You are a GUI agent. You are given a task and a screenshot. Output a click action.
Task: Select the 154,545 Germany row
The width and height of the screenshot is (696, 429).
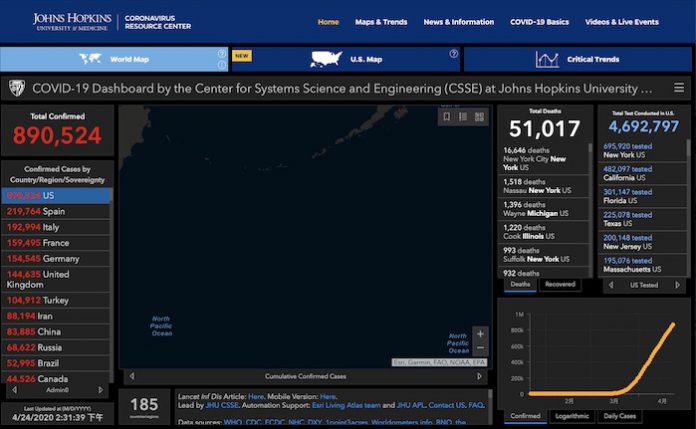pos(56,258)
